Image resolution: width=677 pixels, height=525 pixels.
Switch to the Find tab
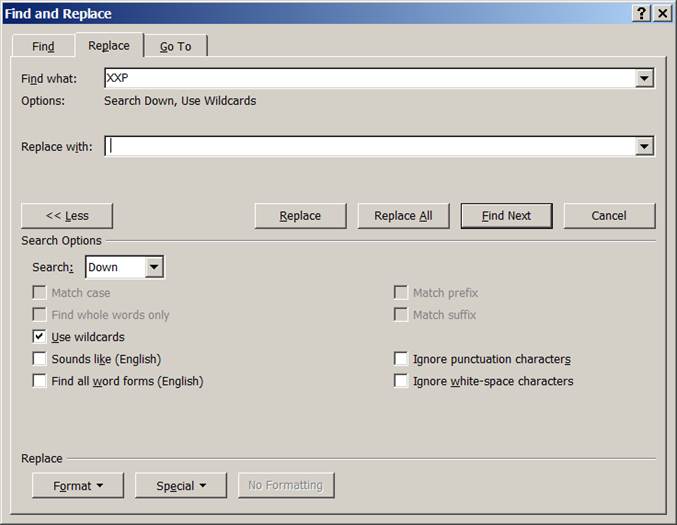point(43,47)
